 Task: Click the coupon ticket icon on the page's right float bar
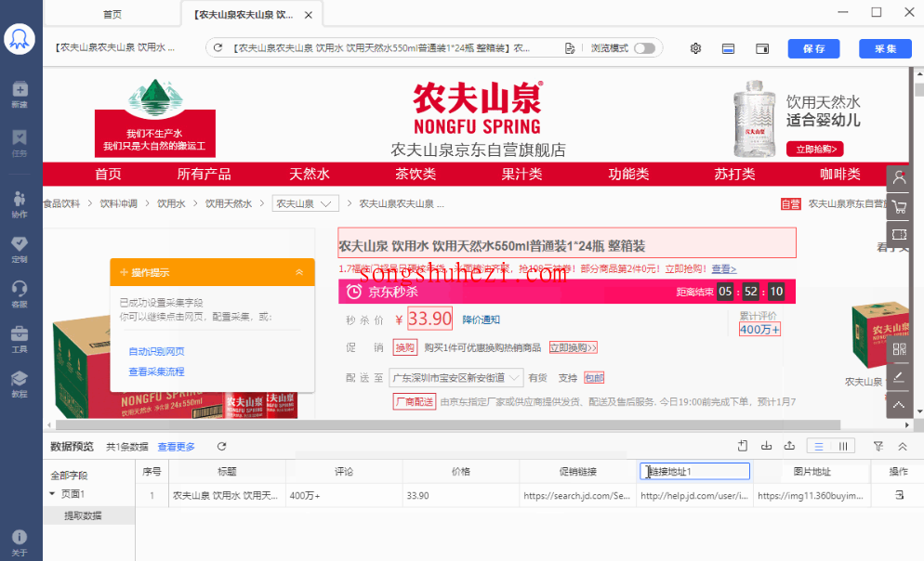click(x=899, y=234)
